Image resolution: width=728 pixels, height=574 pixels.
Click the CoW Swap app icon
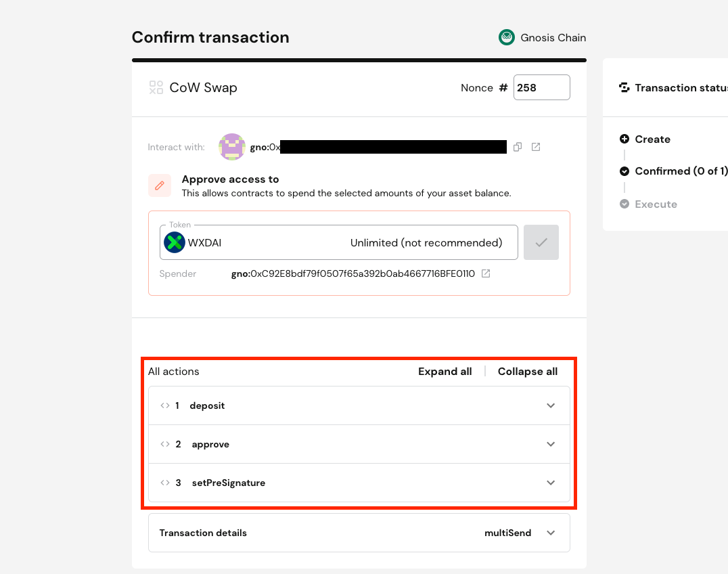(x=156, y=87)
